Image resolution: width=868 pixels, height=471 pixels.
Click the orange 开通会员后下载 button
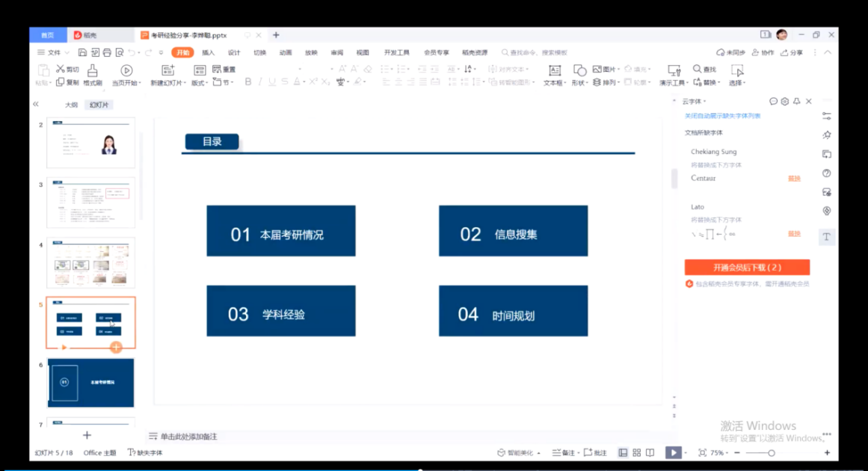[x=747, y=268]
